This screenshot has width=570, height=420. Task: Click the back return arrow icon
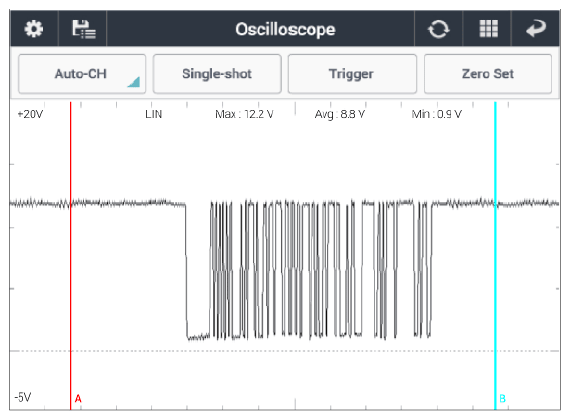click(536, 29)
